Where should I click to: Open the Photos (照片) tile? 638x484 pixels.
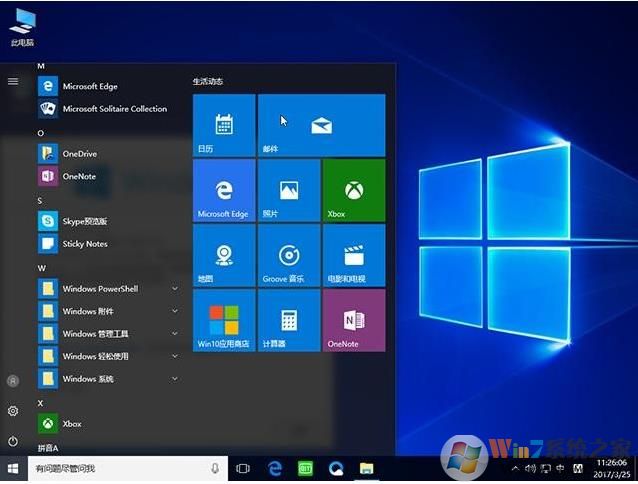[289, 191]
